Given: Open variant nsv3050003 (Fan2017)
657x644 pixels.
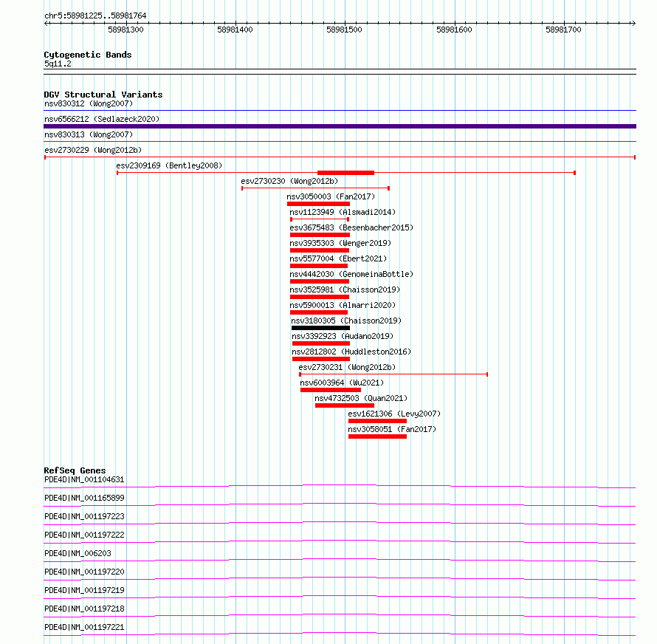Looking at the screenshot, I should [x=331, y=196].
